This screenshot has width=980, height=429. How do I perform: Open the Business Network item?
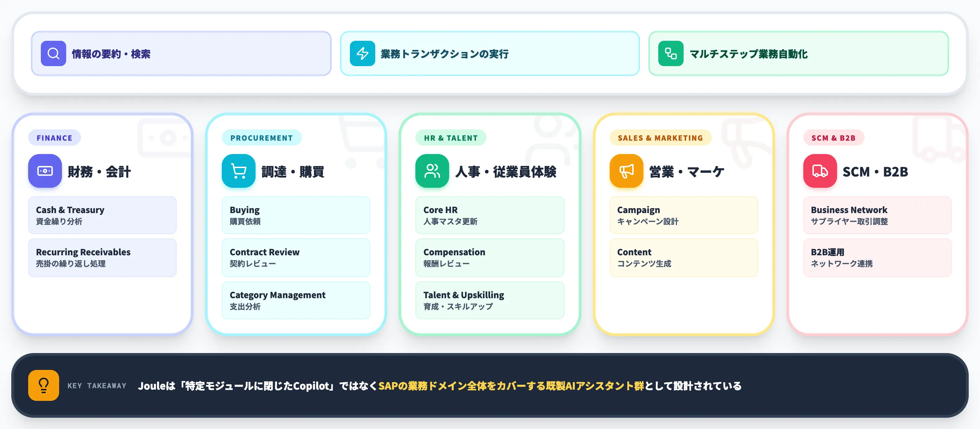pos(877,215)
